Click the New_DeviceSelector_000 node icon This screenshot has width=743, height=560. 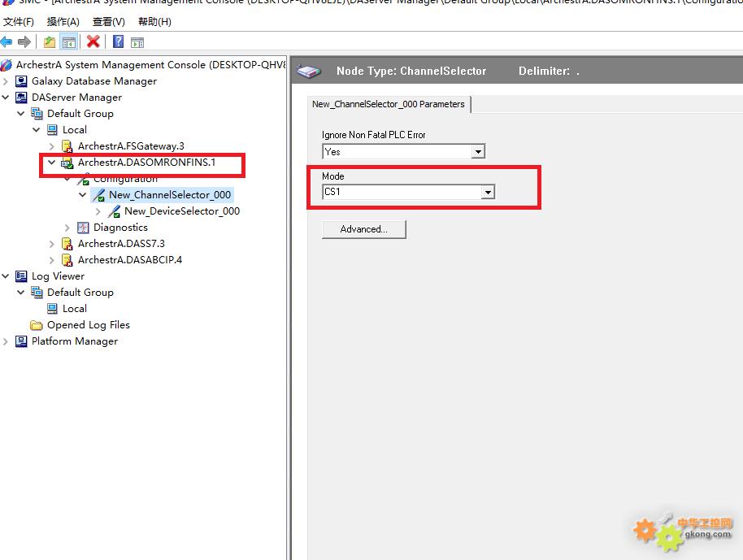point(114,211)
